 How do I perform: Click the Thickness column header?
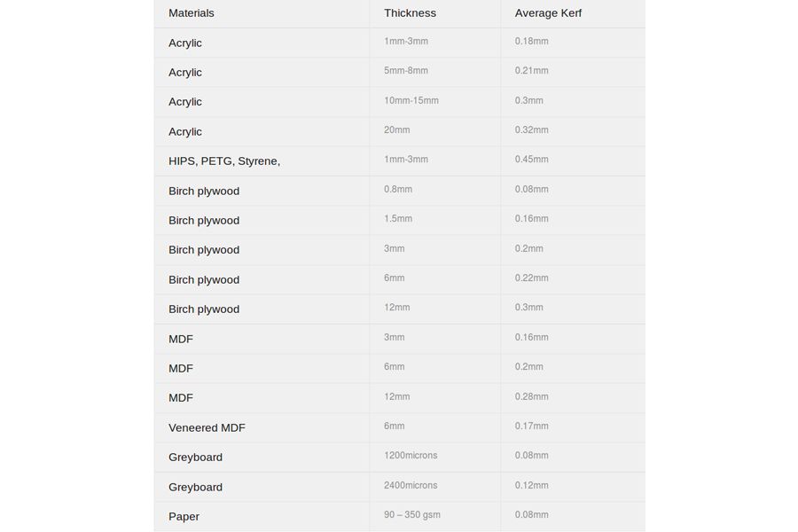[x=410, y=13]
